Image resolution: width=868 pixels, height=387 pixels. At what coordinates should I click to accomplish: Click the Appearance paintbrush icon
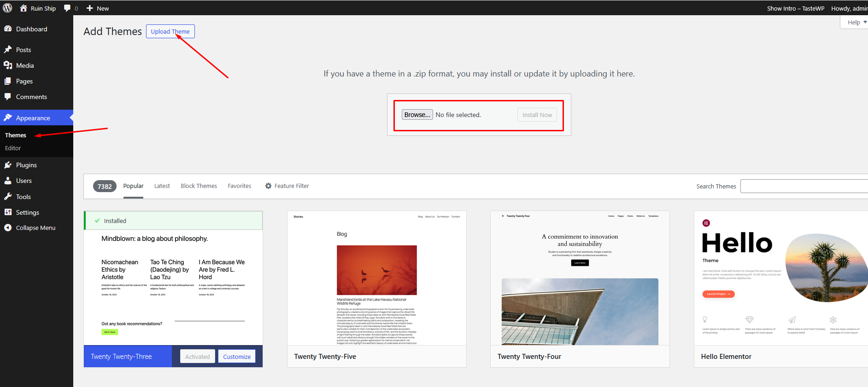(8, 117)
